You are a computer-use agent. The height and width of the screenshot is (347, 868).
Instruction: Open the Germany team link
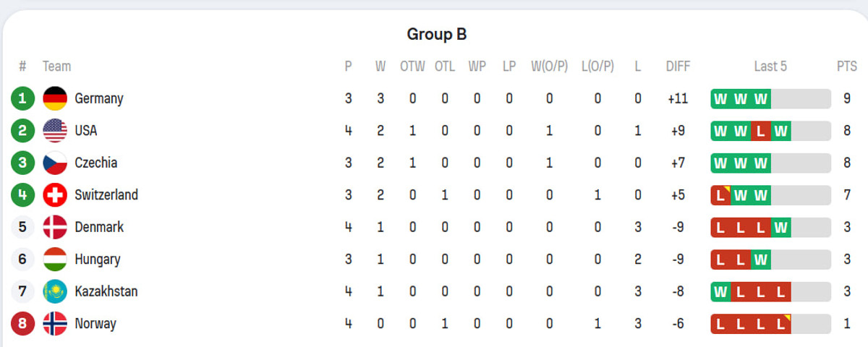click(x=99, y=98)
